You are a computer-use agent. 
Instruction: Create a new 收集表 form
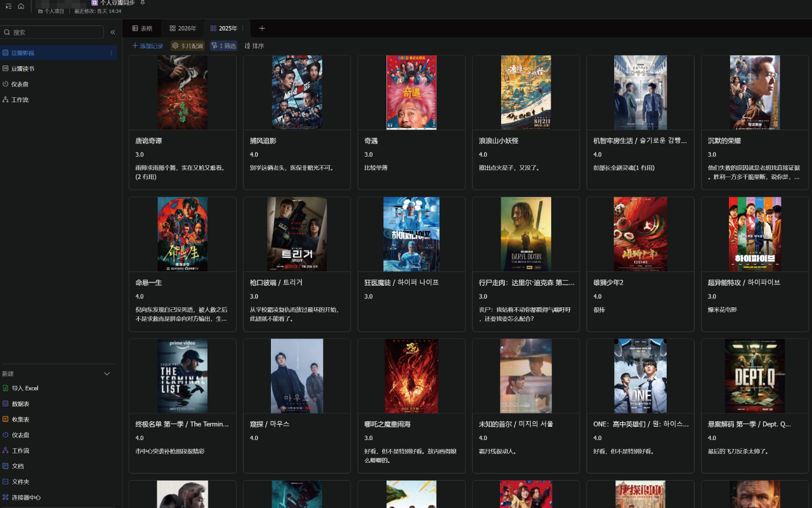[x=20, y=419]
